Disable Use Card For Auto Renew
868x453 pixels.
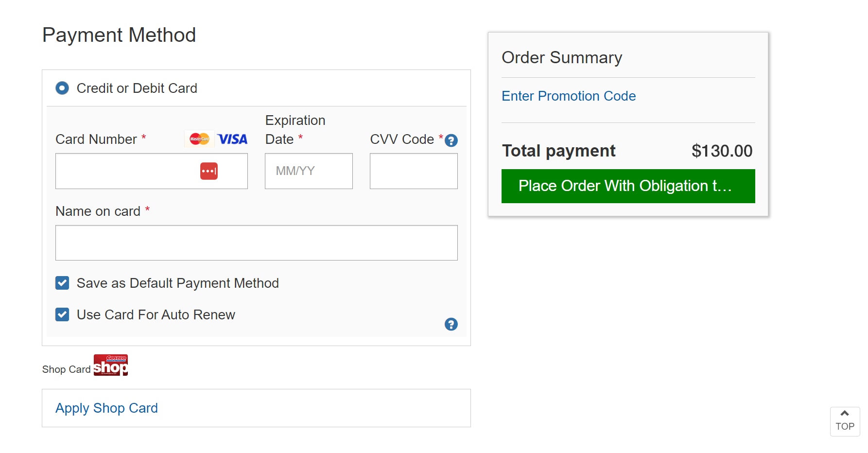coord(62,314)
